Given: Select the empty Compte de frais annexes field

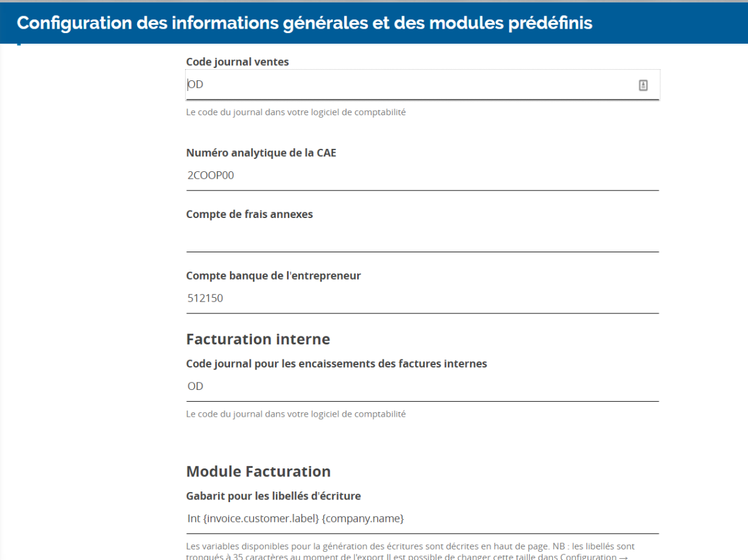Looking at the screenshot, I should pyautogui.click(x=422, y=237).
